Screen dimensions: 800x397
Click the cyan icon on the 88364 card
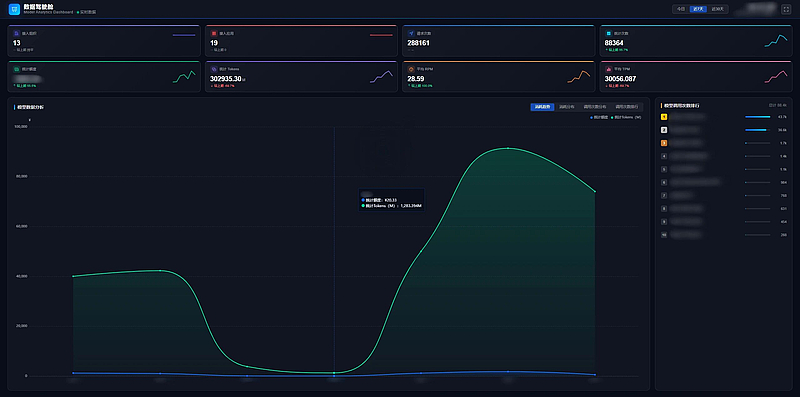pos(608,33)
